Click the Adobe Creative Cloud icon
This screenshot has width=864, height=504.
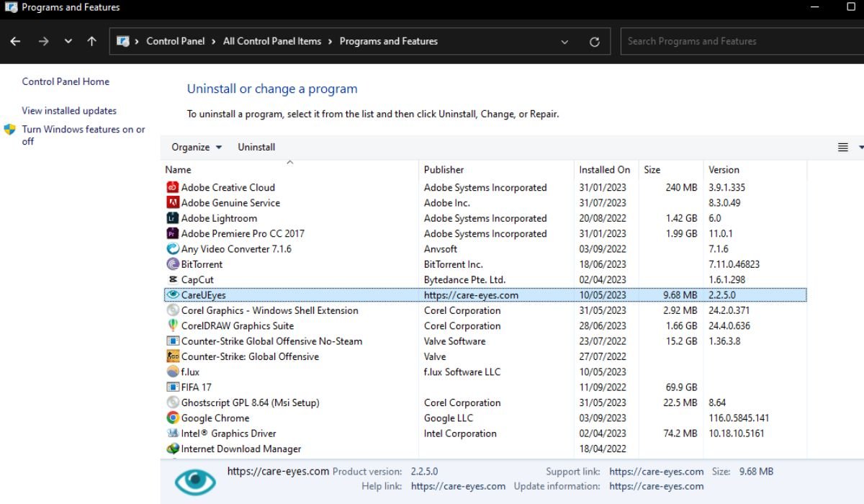(x=172, y=187)
